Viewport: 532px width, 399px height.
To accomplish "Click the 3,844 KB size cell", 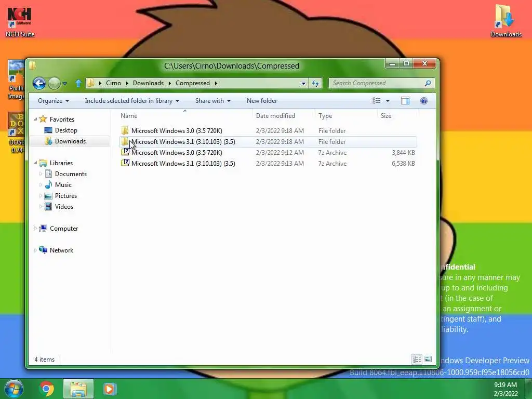I will click(x=403, y=153).
